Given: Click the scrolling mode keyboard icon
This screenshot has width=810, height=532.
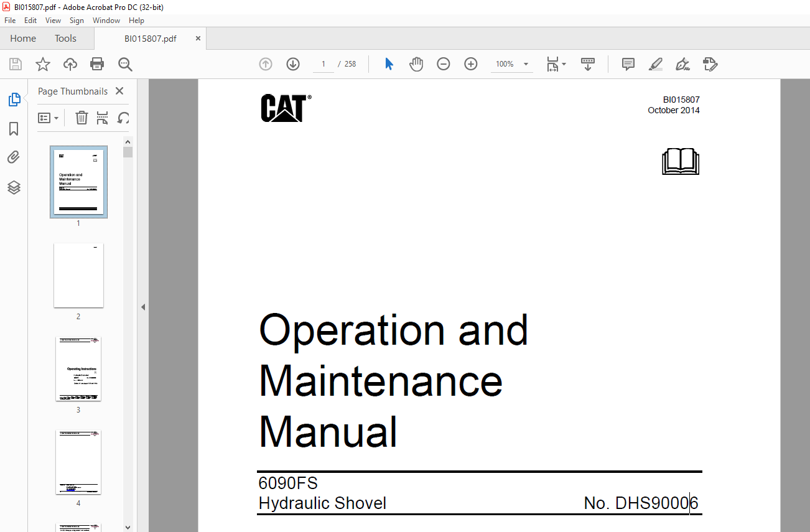Looking at the screenshot, I should coord(588,64).
